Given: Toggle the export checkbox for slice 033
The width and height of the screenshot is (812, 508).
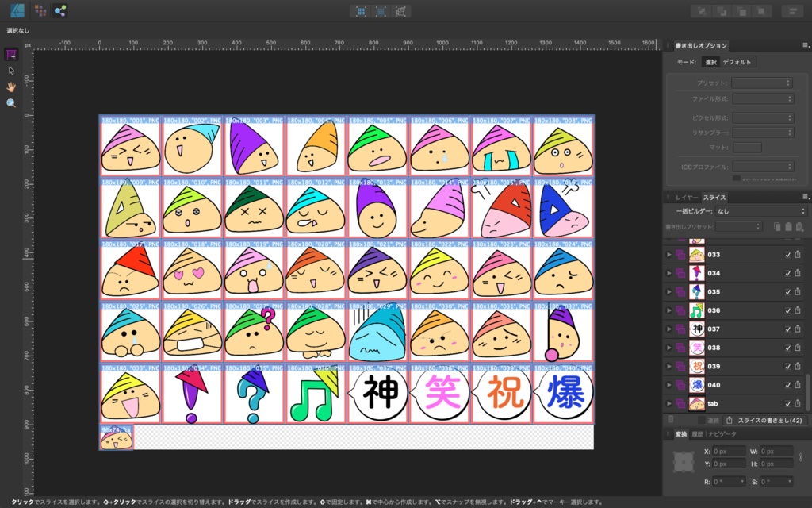Looking at the screenshot, I should coord(787,254).
